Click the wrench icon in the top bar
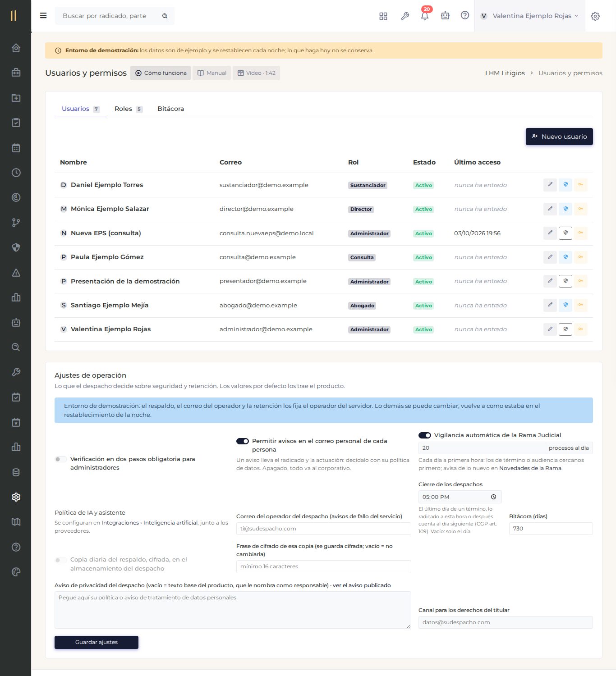 point(405,16)
